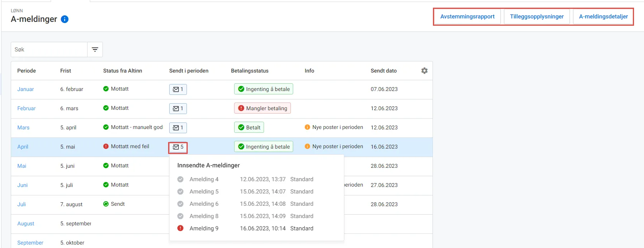Click red error icon for Mottatt med feil
The height and width of the screenshot is (248, 644).
click(106, 146)
